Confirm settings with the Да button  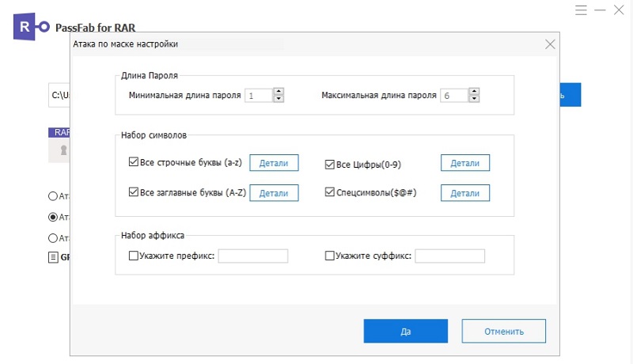tap(406, 332)
